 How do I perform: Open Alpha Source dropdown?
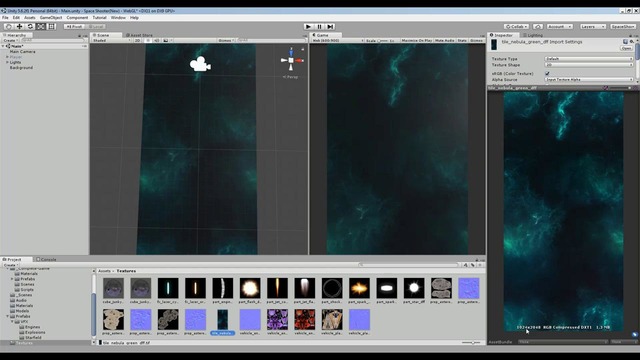[589, 80]
